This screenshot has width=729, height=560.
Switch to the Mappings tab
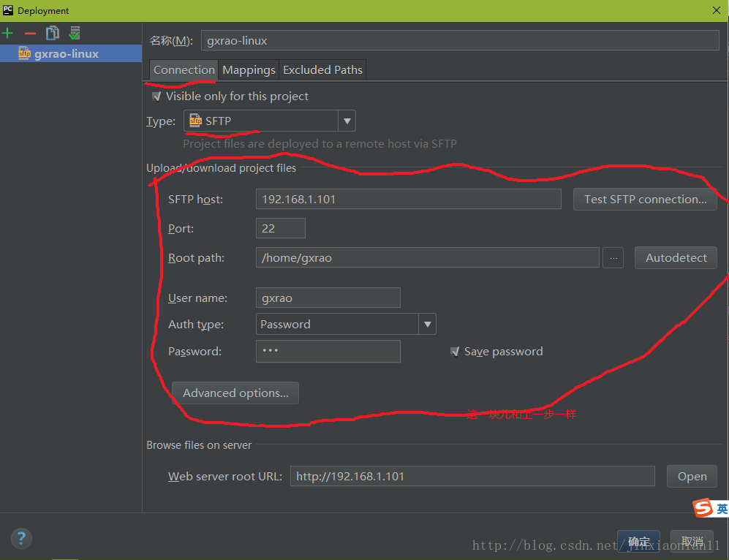[x=249, y=69]
